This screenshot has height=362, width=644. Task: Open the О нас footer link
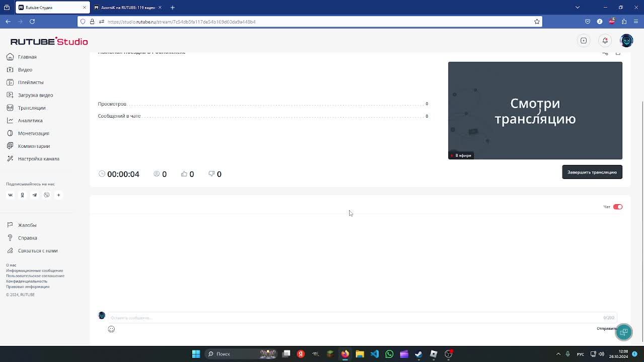point(11,265)
